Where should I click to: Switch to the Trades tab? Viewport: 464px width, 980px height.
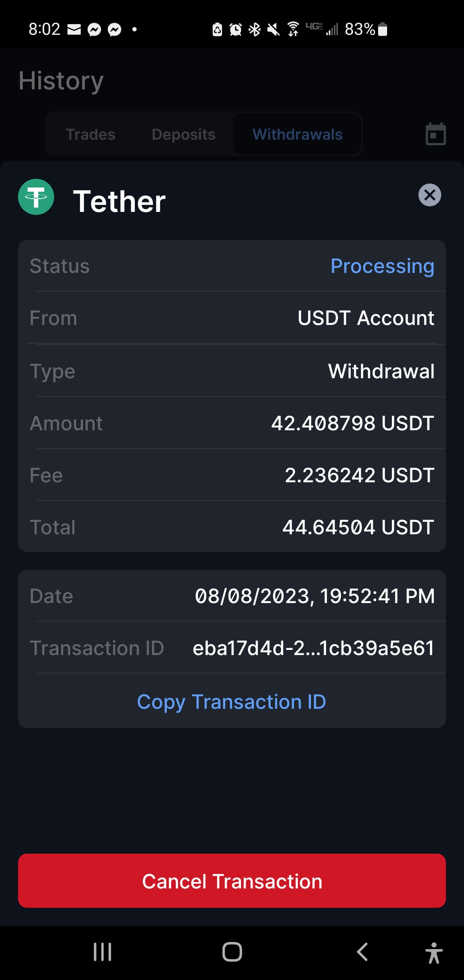(91, 135)
